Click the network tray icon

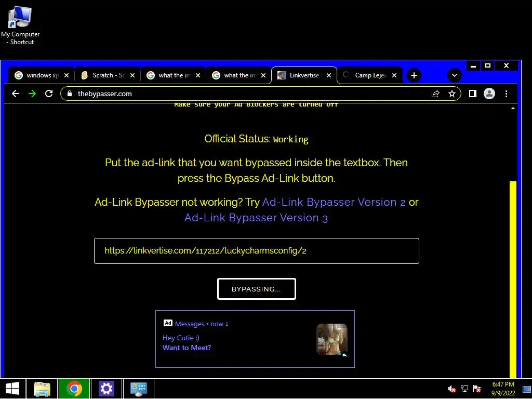click(464, 389)
